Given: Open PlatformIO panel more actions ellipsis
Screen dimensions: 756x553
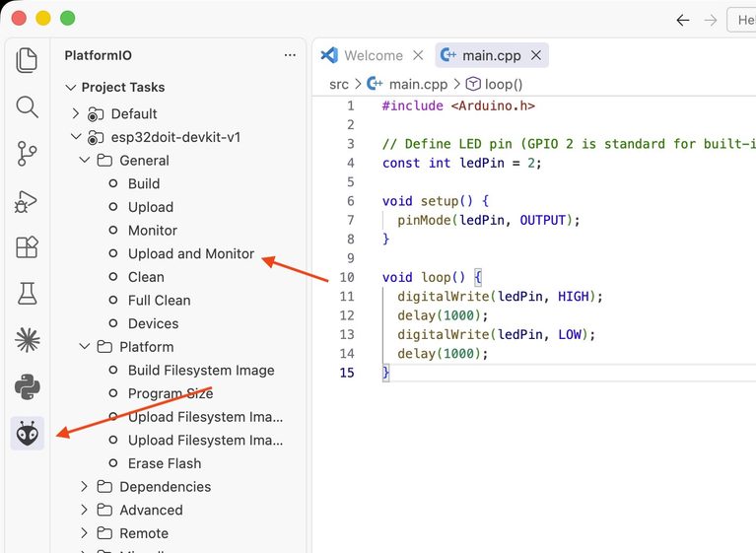Looking at the screenshot, I should pos(290,55).
